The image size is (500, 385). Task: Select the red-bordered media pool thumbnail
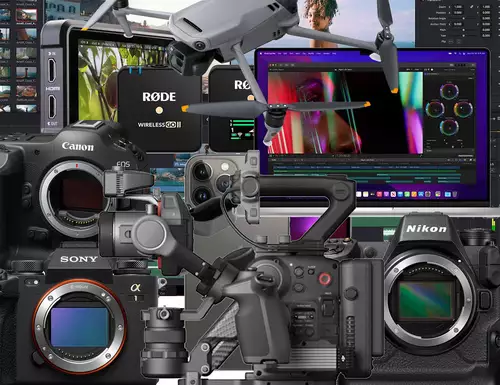pos(26,15)
